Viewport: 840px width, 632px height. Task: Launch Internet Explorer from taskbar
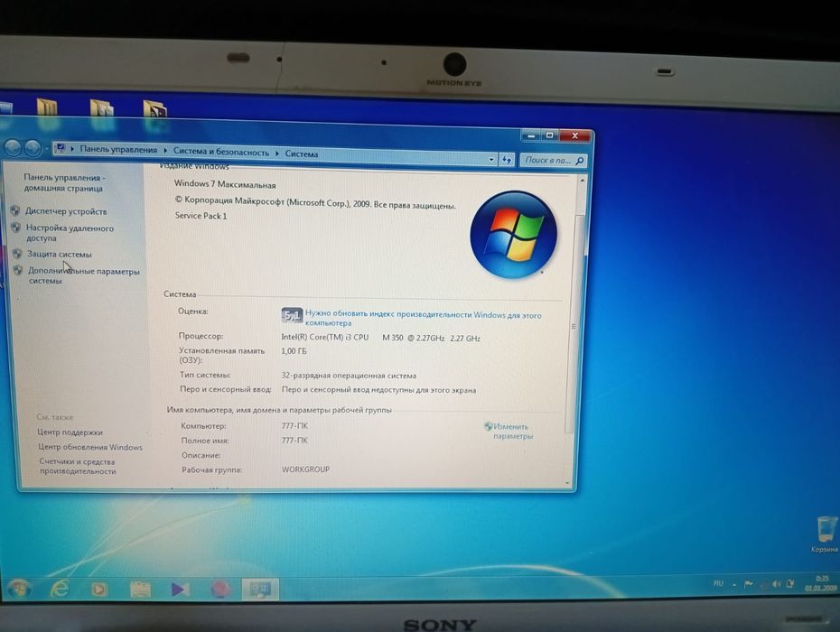[x=60, y=589]
